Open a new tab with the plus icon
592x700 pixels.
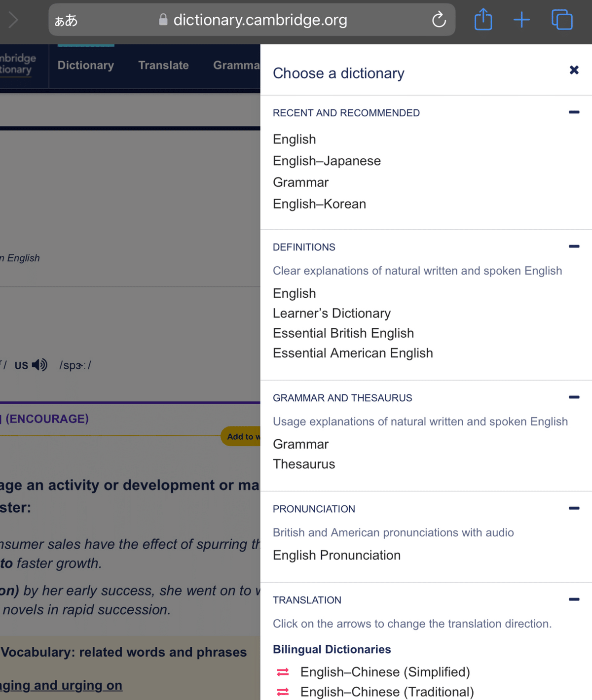(521, 20)
